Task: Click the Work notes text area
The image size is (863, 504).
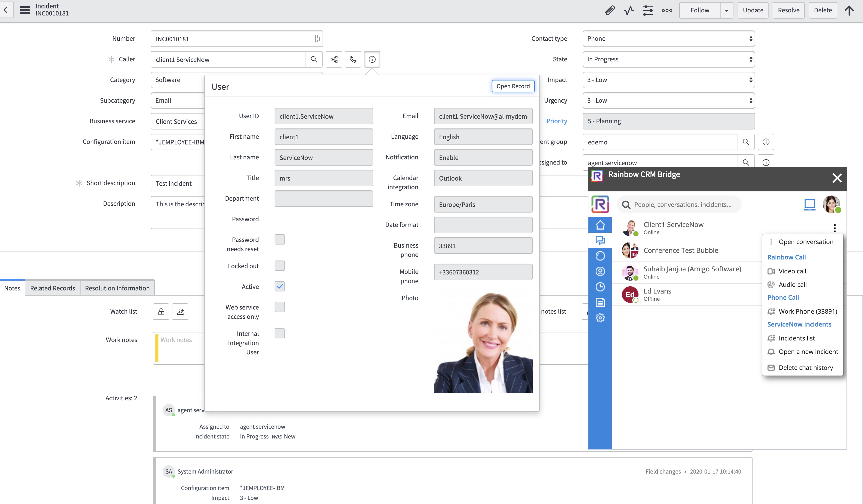Action: click(179, 348)
